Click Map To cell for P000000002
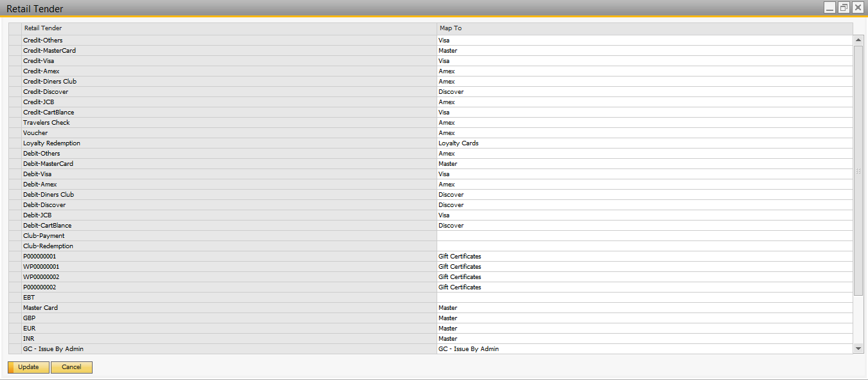Screen dimensions: 868x380 coord(645,287)
